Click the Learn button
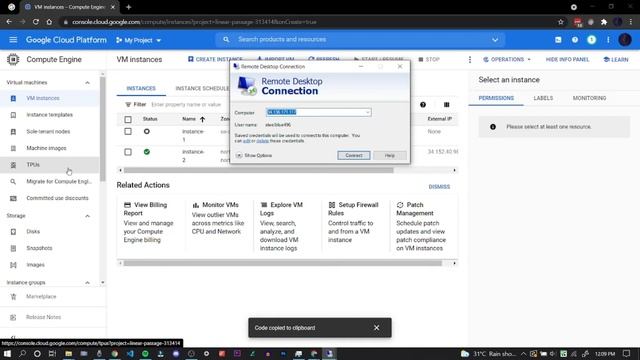The width and height of the screenshot is (640, 360). coord(616,60)
